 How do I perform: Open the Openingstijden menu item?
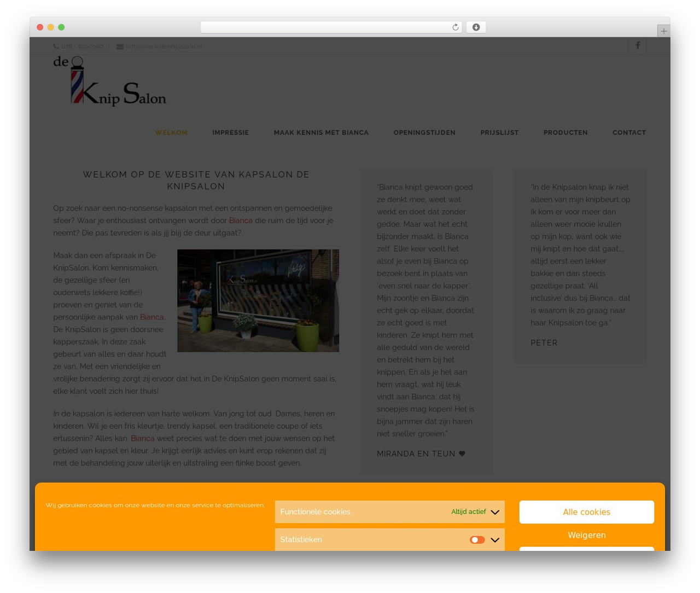pos(424,132)
